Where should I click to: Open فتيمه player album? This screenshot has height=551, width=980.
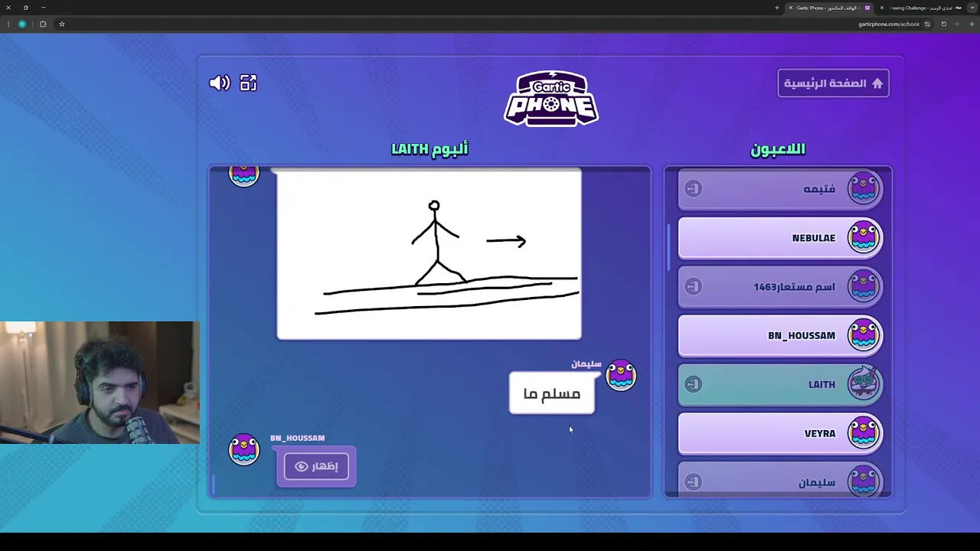[x=780, y=189]
